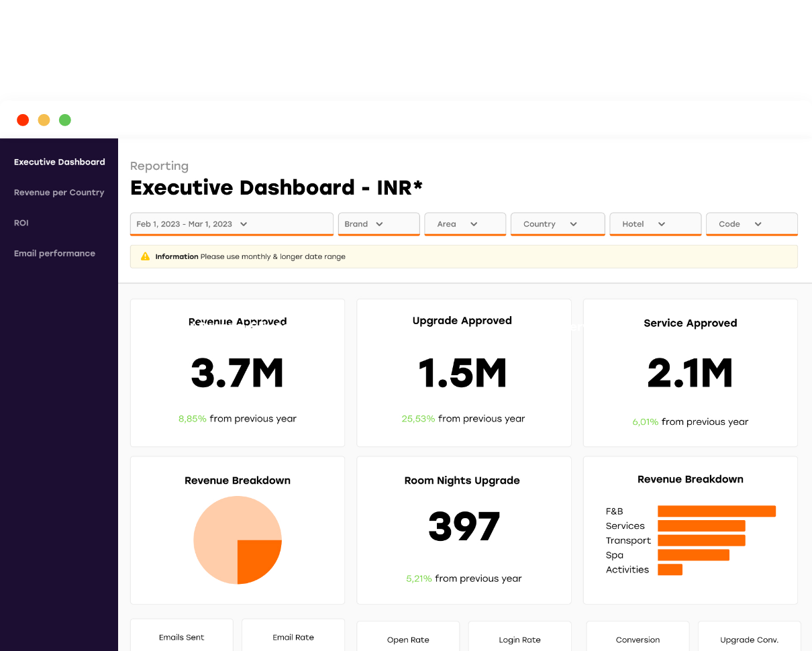The image size is (812, 651).
Task: Select the Revenue Approved 3.7M card
Action: tap(238, 373)
